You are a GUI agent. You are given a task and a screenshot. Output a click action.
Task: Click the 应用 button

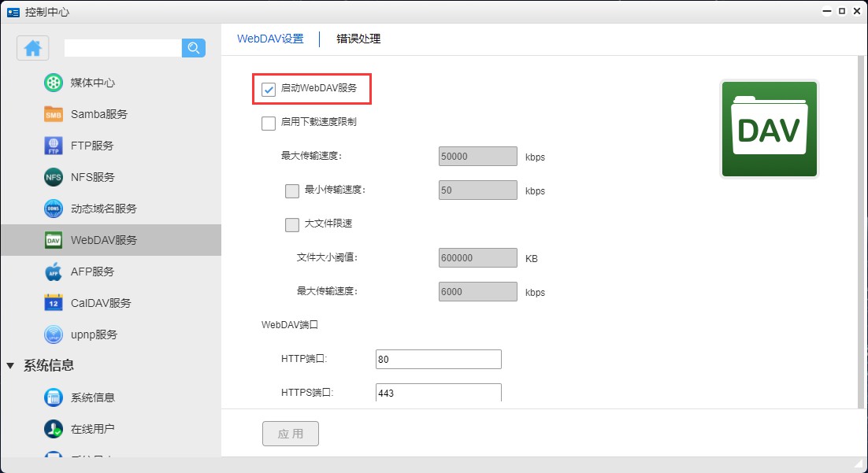point(290,434)
